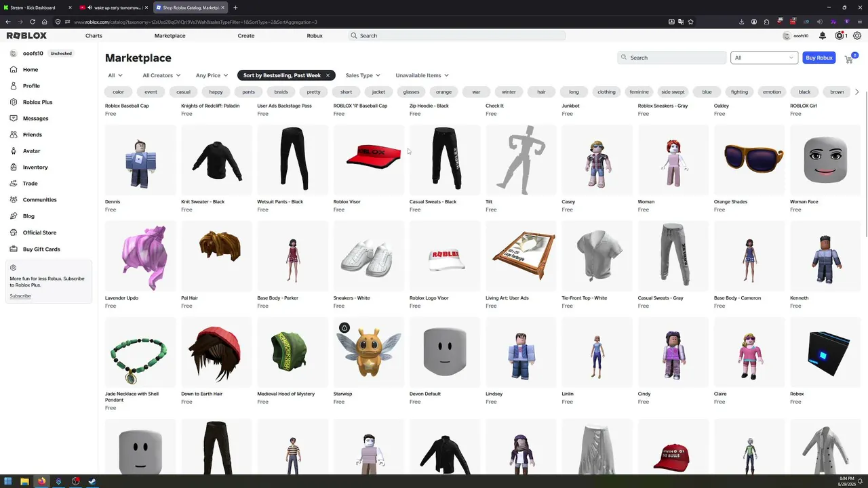Open the notifications bell
The width and height of the screenshot is (868, 488).
pos(823,35)
